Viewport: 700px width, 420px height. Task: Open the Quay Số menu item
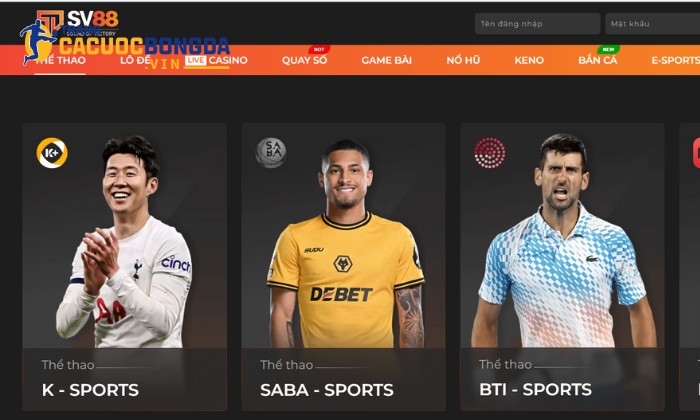(304, 60)
